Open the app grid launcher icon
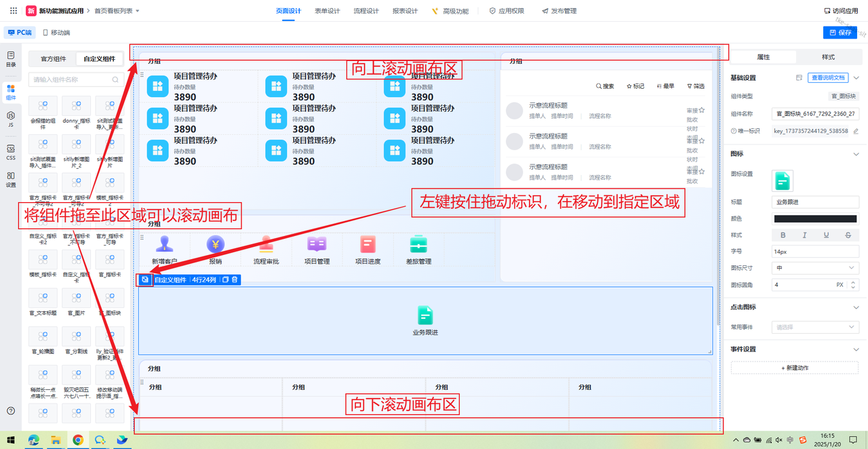 coord(14,11)
